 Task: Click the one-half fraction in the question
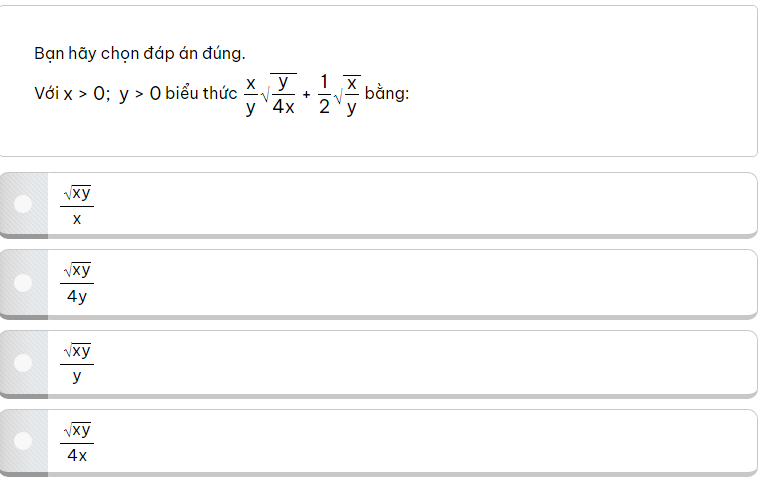click(324, 94)
